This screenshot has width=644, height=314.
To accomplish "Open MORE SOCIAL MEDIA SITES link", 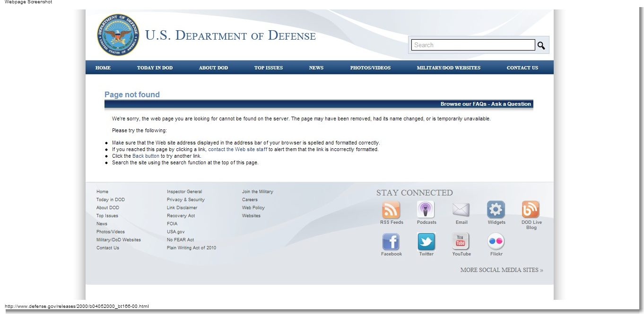I will click(501, 270).
